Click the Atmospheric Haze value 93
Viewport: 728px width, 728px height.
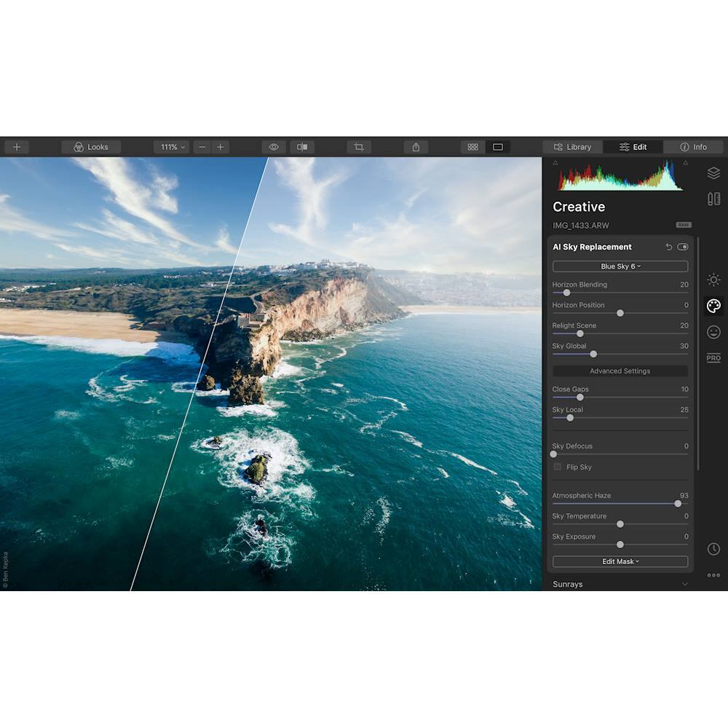pos(684,495)
